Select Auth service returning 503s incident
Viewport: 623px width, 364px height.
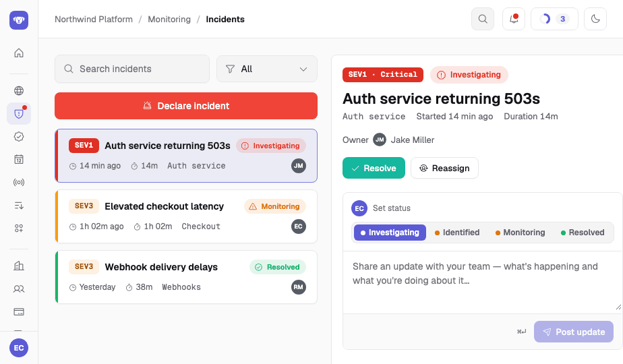click(x=186, y=156)
